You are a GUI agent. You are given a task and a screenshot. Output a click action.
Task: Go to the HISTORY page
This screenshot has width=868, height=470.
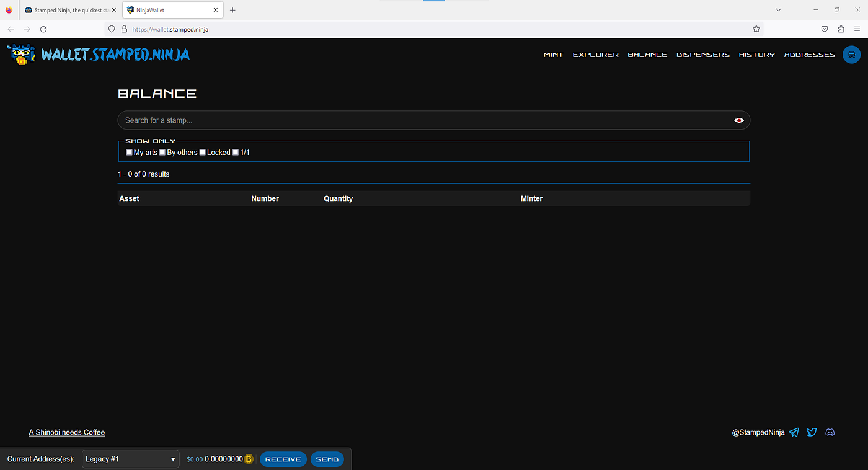pyautogui.click(x=757, y=55)
